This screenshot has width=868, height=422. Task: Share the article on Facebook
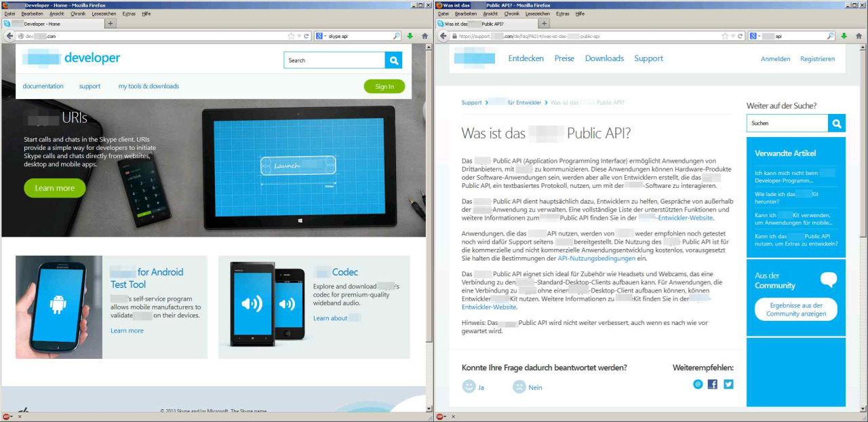[x=713, y=384]
